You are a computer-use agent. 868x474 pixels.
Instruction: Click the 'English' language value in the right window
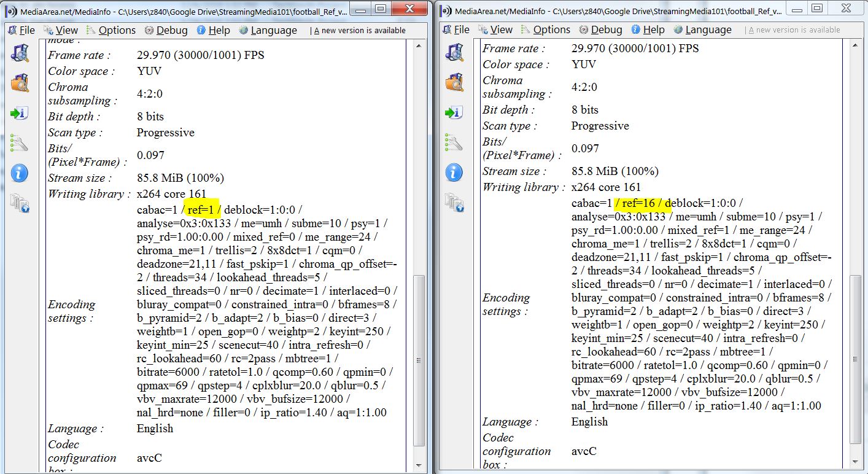(589, 422)
